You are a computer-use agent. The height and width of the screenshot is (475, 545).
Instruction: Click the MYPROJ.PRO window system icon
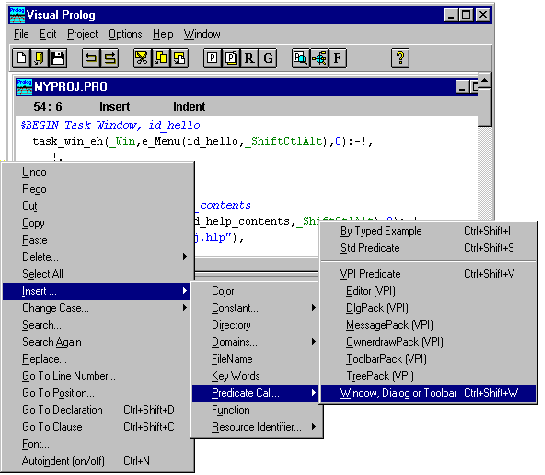pos(24,87)
